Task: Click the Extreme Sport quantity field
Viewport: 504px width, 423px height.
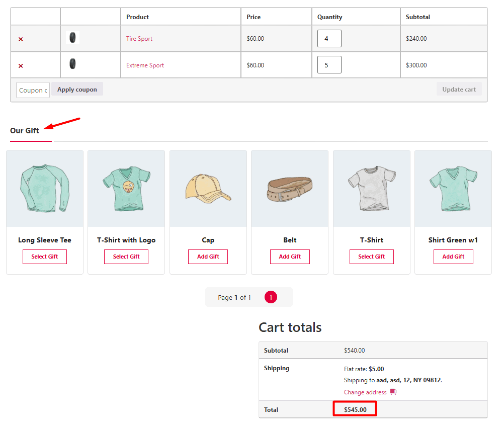Action: point(329,65)
